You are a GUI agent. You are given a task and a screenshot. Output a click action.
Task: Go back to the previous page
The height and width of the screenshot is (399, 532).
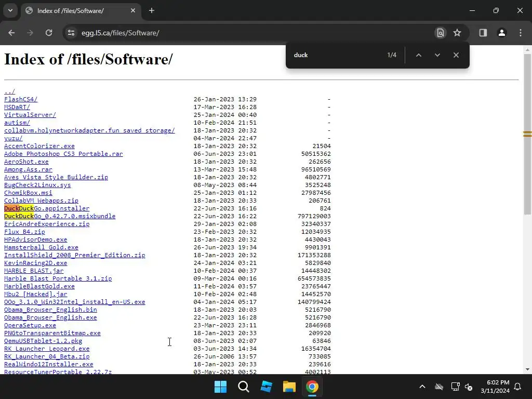pos(11,33)
